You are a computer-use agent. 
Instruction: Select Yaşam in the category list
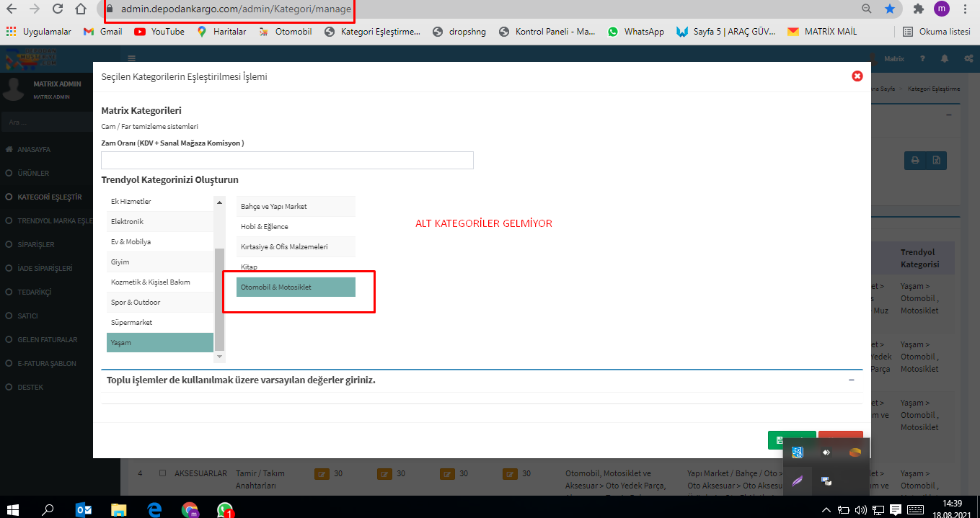click(x=160, y=343)
